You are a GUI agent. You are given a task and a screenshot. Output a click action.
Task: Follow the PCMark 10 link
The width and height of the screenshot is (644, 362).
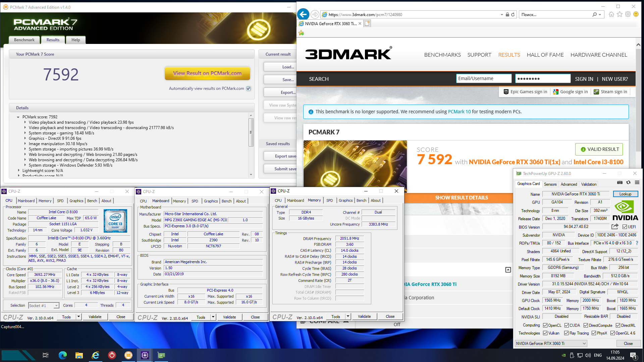459,112
